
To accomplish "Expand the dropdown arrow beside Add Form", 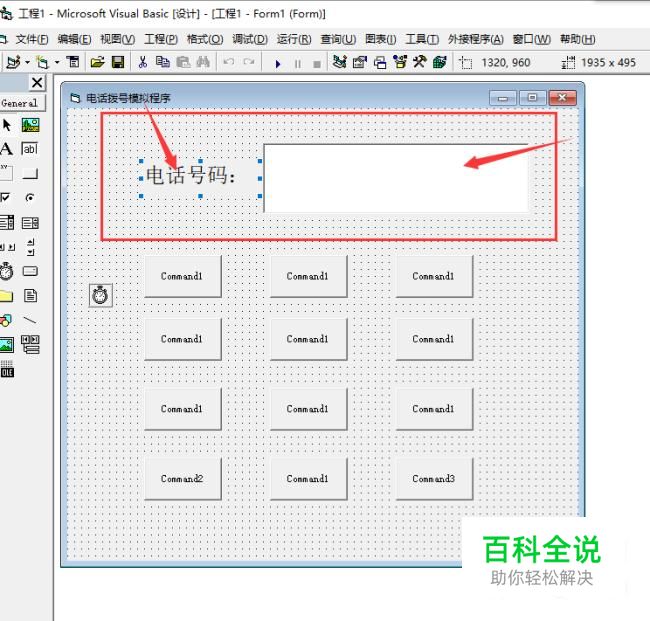I will [x=57, y=63].
